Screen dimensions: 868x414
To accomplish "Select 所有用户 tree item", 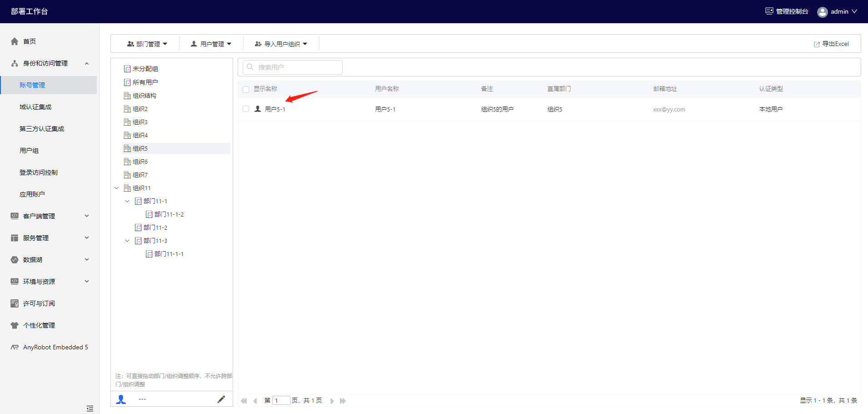I will pyautogui.click(x=145, y=82).
